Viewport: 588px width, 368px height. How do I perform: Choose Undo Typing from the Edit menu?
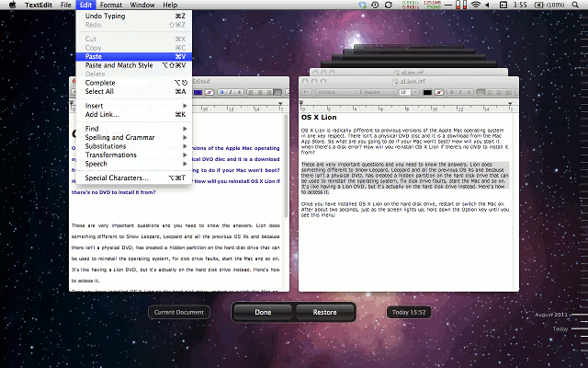[134, 16]
